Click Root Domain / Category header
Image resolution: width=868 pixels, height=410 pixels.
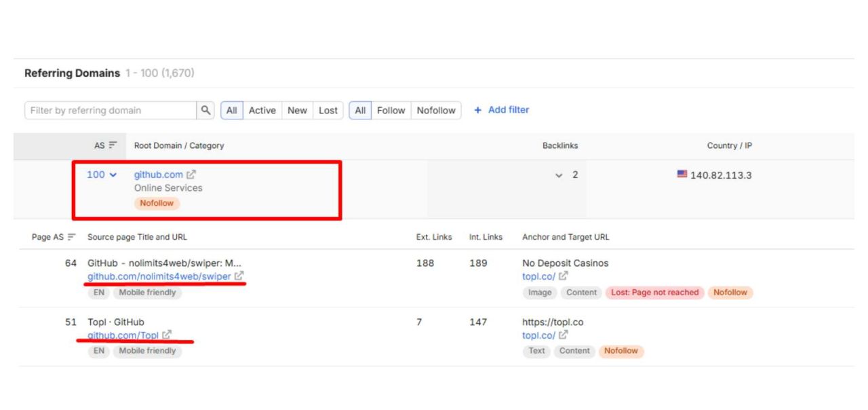pyautogui.click(x=179, y=145)
